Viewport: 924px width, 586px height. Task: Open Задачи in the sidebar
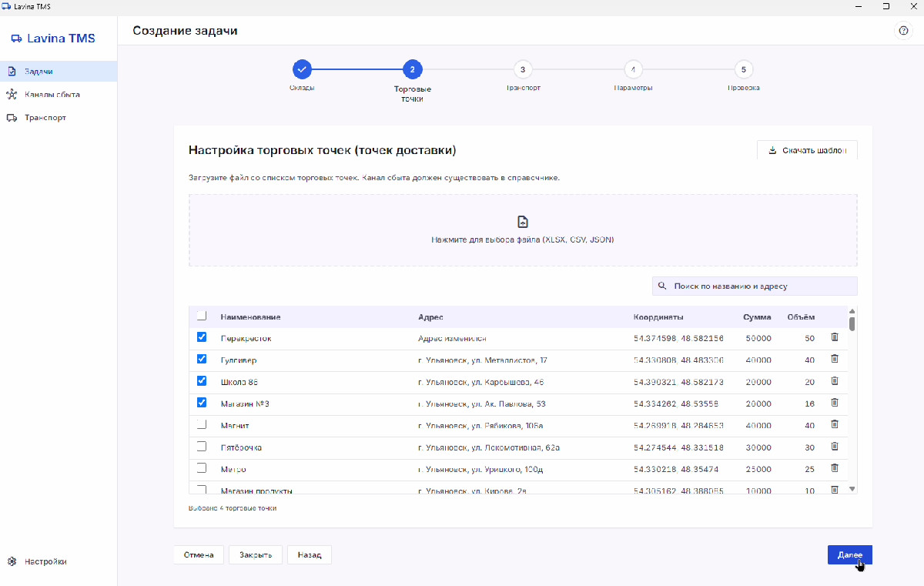(x=59, y=71)
